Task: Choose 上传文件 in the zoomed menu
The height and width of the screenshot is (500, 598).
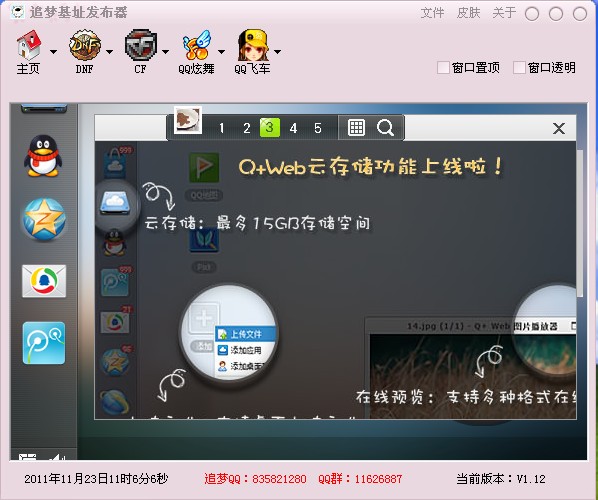Action: (x=245, y=334)
